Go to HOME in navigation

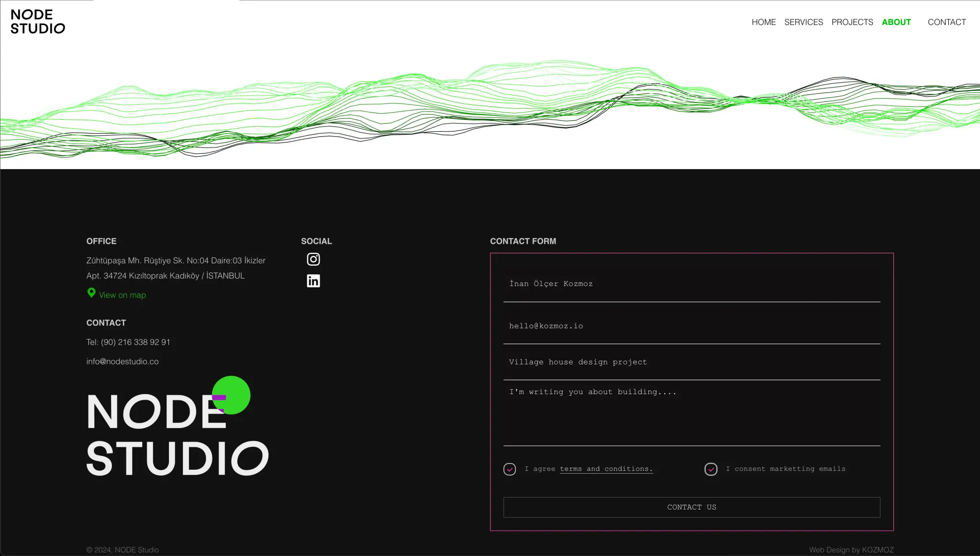click(x=763, y=22)
